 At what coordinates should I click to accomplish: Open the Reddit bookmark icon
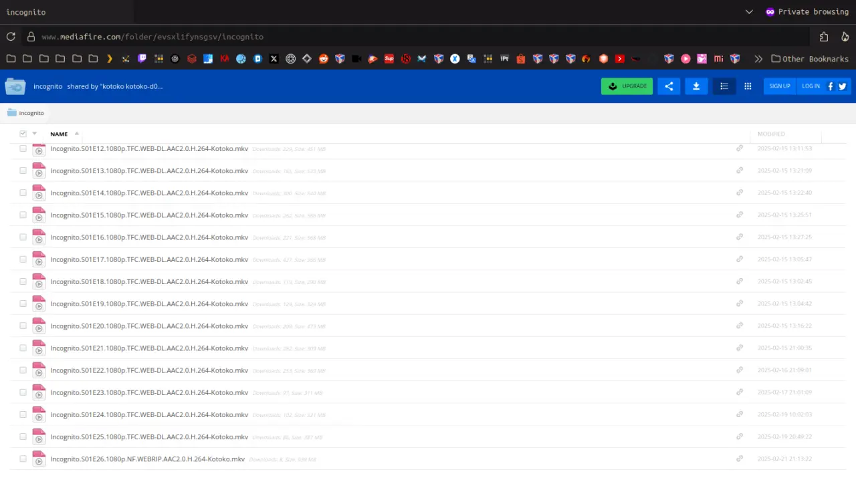(x=324, y=59)
